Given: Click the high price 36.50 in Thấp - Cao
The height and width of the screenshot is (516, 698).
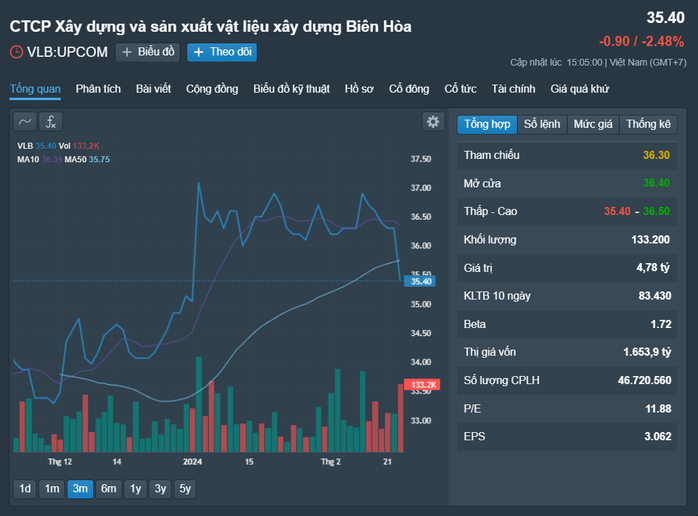Looking at the screenshot, I should click(x=656, y=211).
